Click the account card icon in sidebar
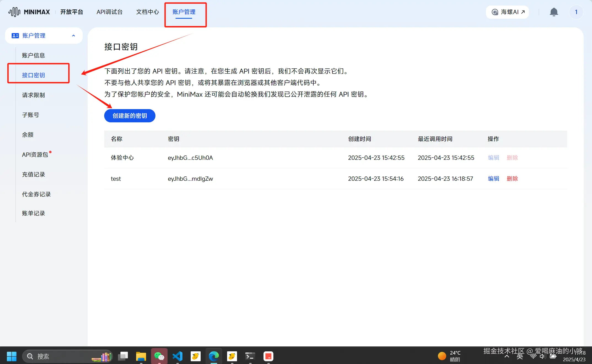592x364 pixels. point(15,36)
